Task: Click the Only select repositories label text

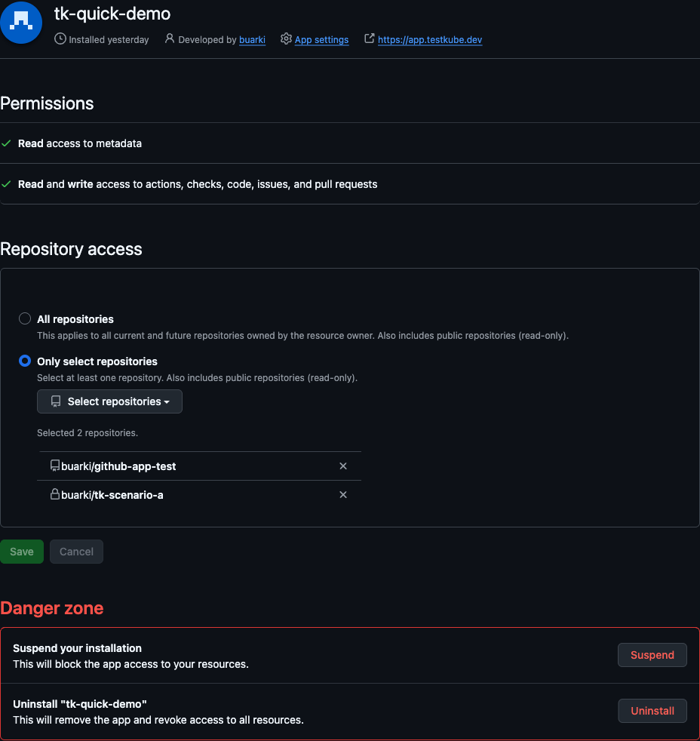Action: 97,361
